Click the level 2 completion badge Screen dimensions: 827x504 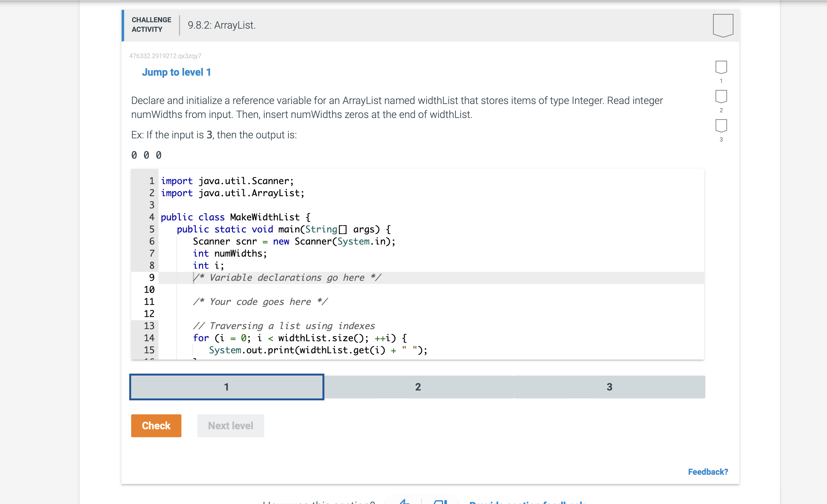tap(721, 96)
